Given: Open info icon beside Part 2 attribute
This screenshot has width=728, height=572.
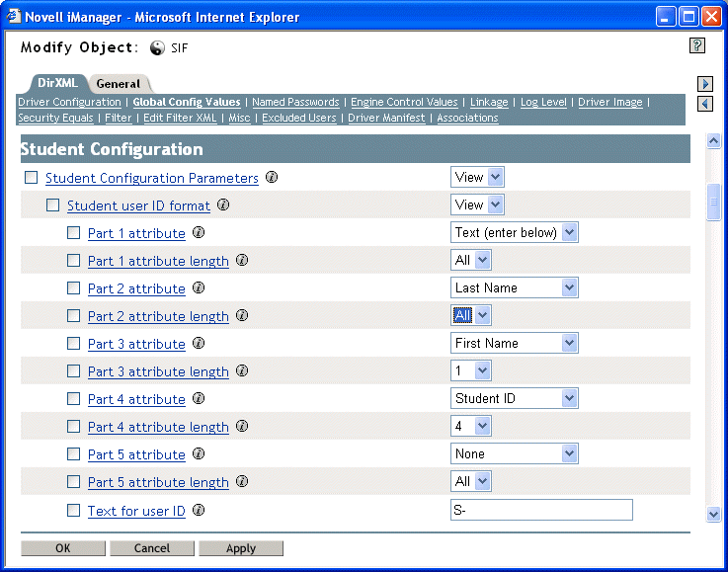Looking at the screenshot, I should pyautogui.click(x=199, y=287).
